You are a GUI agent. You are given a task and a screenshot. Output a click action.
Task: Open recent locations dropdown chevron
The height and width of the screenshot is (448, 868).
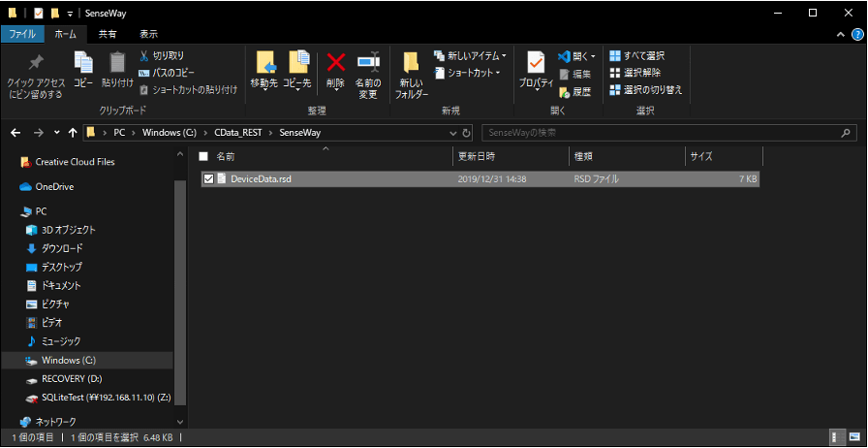point(57,133)
